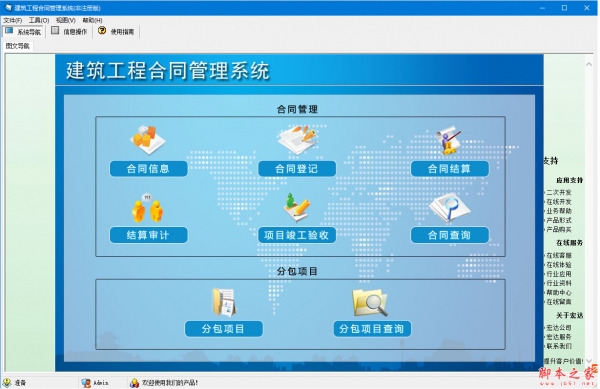The image size is (600, 389).
Task: Click the 结算审计 two-people icon
Action: pos(148,208)
